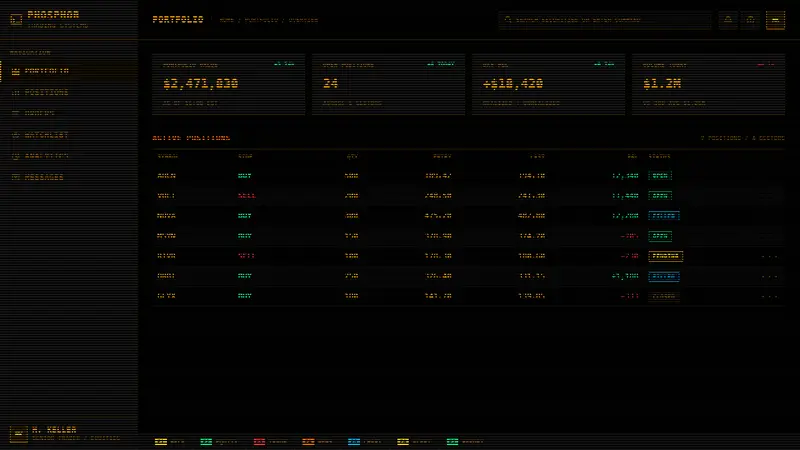Open the three-dot menu on the CLOSED row
The width and height of the screenshot is (800, 450).
(x=769, y=296)
